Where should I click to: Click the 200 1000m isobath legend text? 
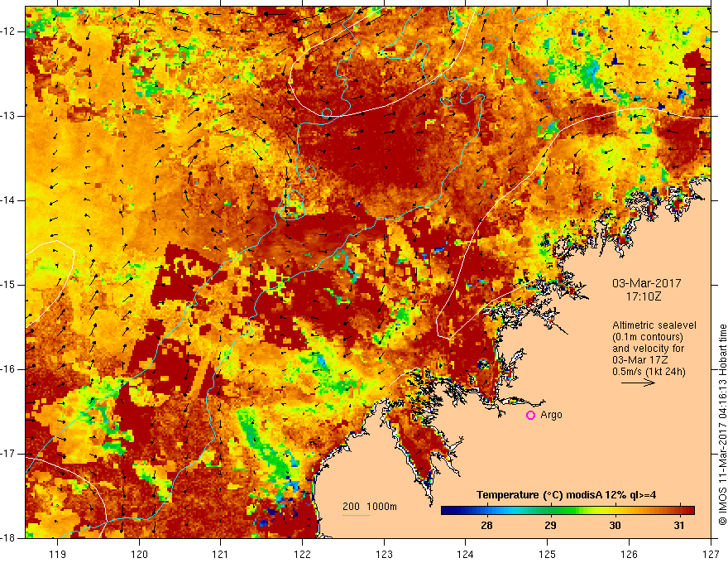(x=370, y=507)
